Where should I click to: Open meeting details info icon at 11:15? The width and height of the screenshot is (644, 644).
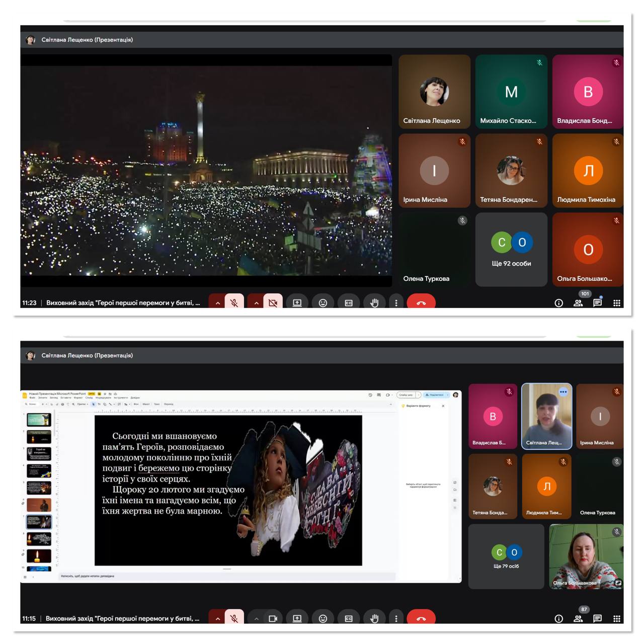point(558,618)
